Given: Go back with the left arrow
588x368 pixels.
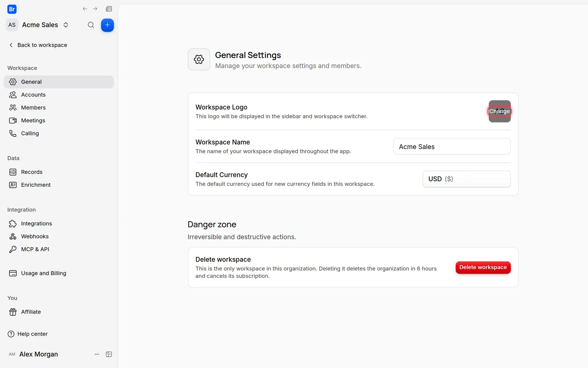Looking at the screenshot, I should coord(85,9).
